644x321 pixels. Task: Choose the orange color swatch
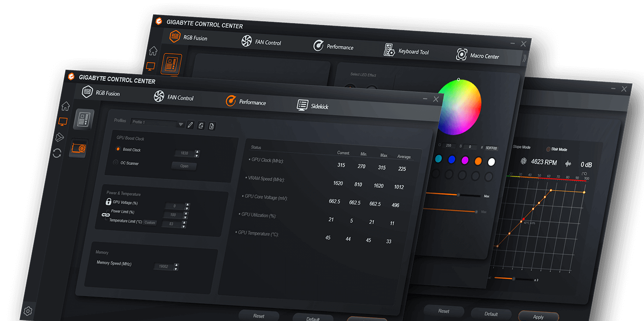478,161
